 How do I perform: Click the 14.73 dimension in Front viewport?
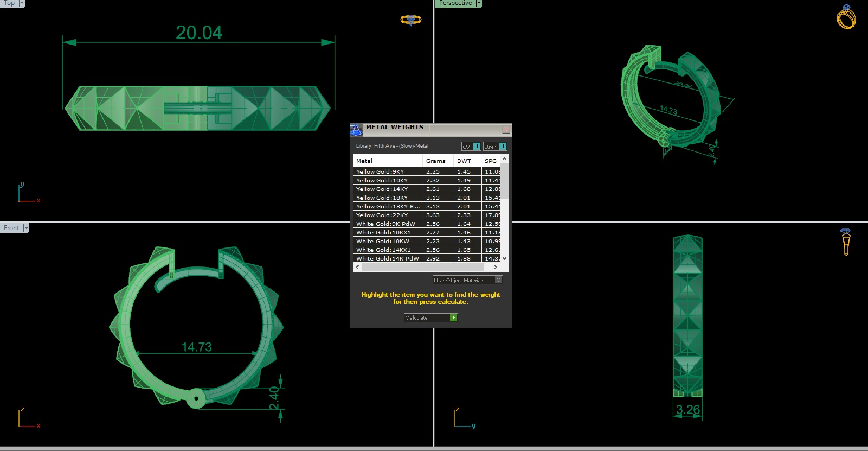[196, 347]
